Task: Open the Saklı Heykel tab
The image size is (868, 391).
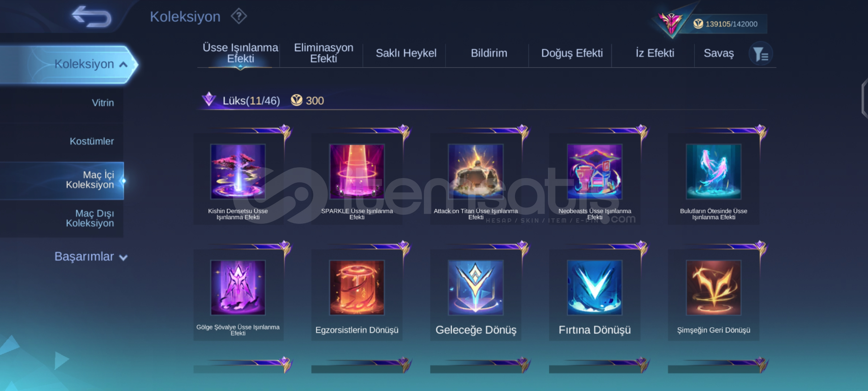Action: pyautogui.click(x=406, y=53)
